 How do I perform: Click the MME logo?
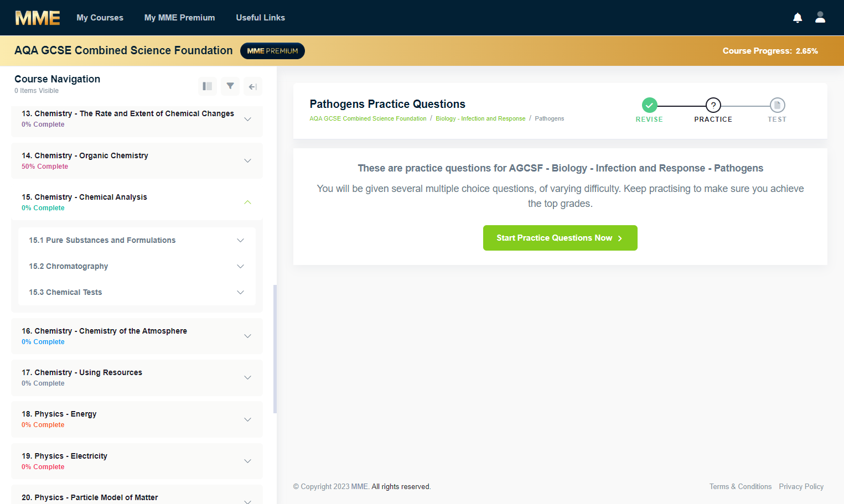point(38,18)
